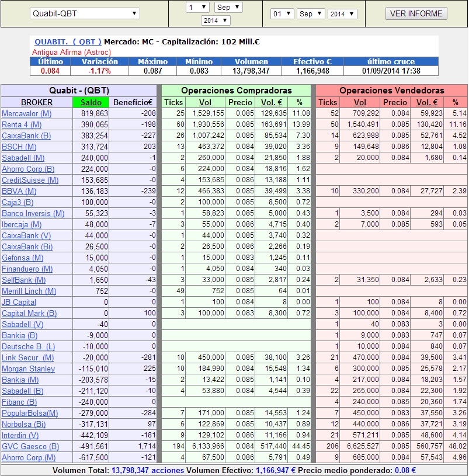The image size is (469, 476).
Task: Click Renta 4 buy percentage 13.99
Action: point(301,124)
